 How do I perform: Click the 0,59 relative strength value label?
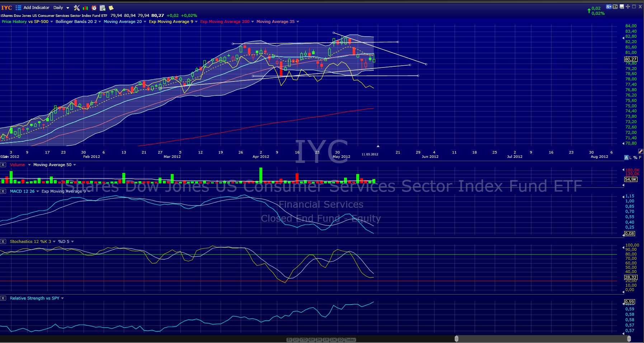pos(630,302)
